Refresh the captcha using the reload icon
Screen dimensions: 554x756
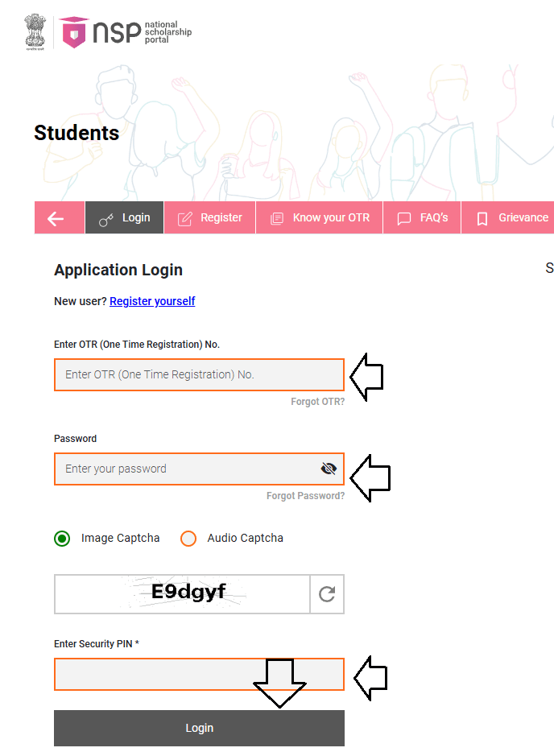coord(327,593)
